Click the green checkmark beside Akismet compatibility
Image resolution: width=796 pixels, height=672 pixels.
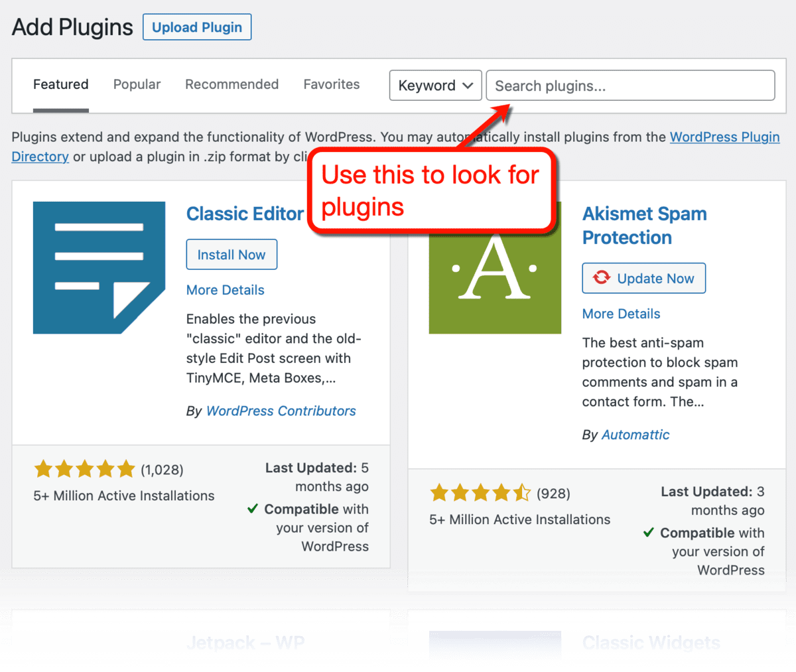[648, 533]
